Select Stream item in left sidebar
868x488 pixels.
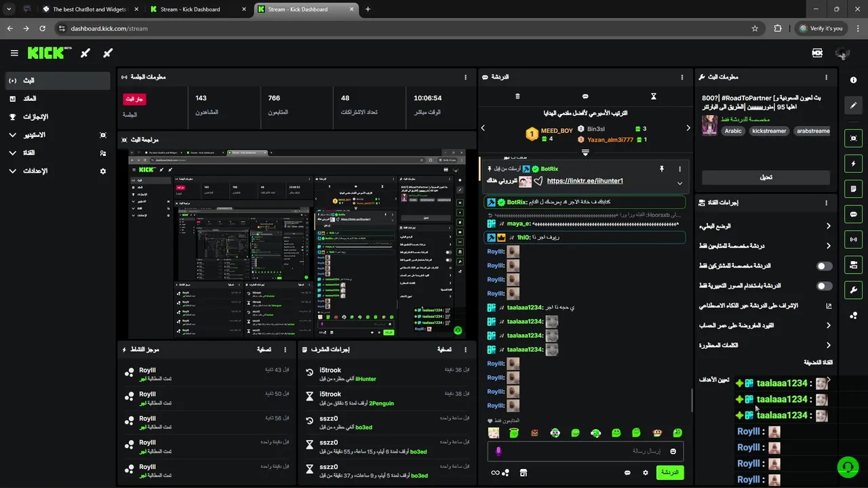click(x=57, y=80)
